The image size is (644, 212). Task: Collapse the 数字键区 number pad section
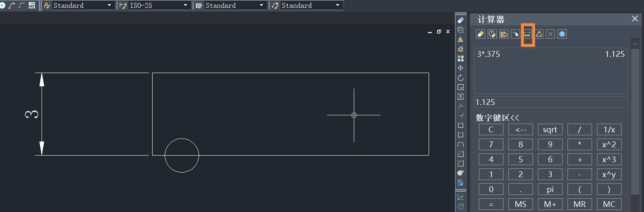pos(498,118)
